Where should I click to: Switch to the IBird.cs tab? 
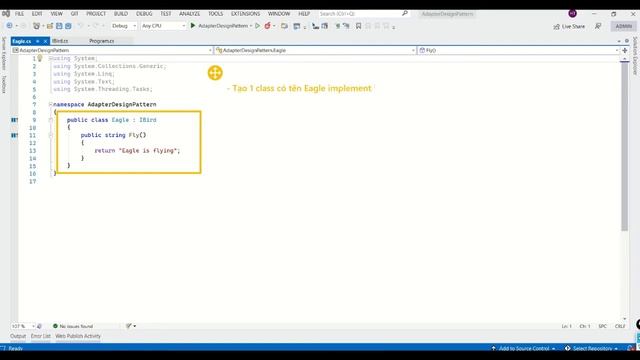point(60,41)
